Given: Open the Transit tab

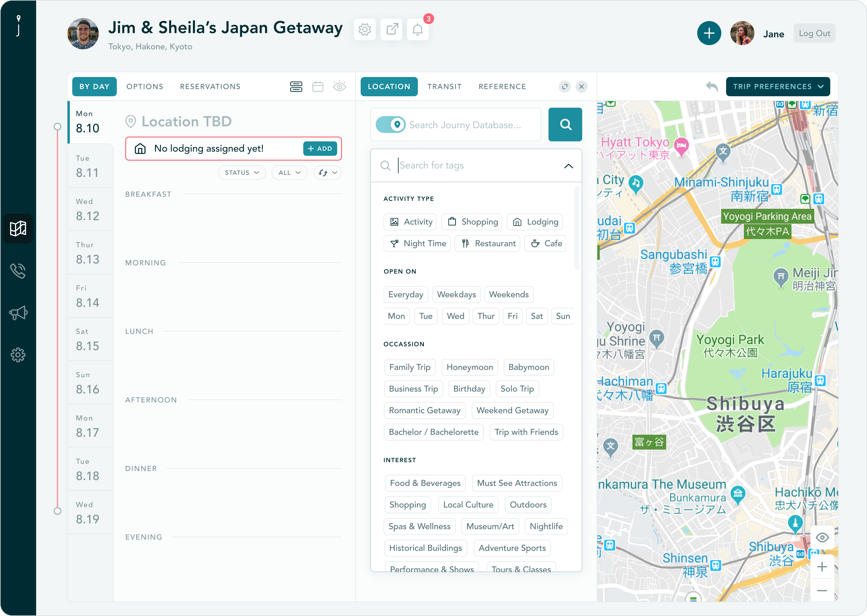Looking at the screenshot, I should (444, 87).
